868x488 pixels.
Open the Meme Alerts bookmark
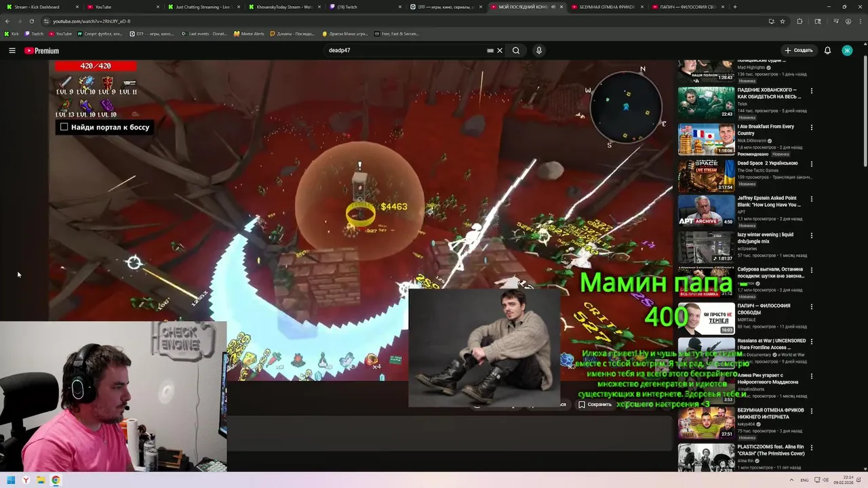tap(249, 33)
